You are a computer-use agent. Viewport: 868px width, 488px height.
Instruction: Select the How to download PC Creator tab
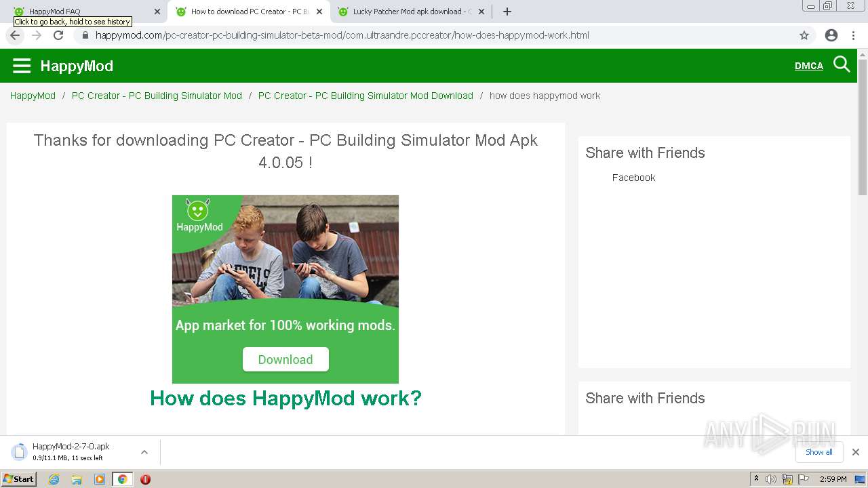click(x=248, y=12)
